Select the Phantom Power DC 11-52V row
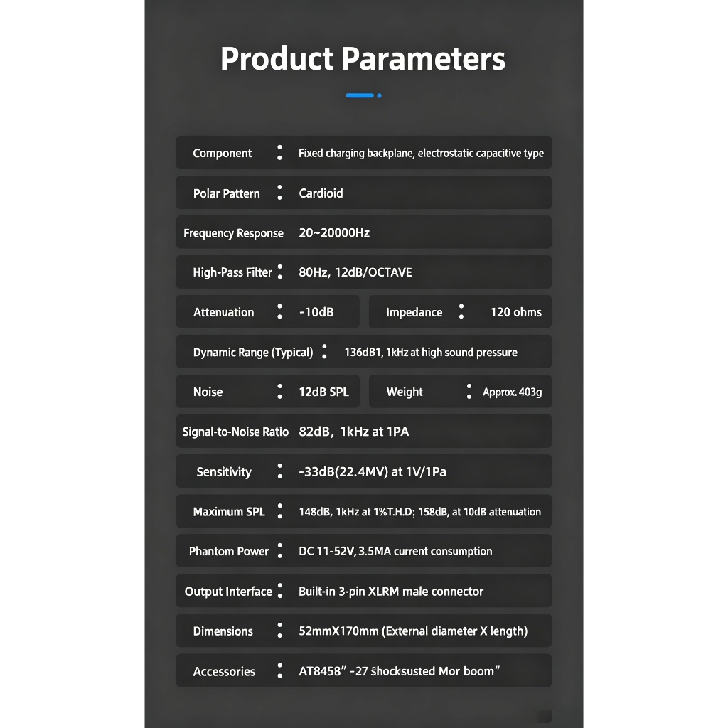The image size is (728, 728). [363, 551]
